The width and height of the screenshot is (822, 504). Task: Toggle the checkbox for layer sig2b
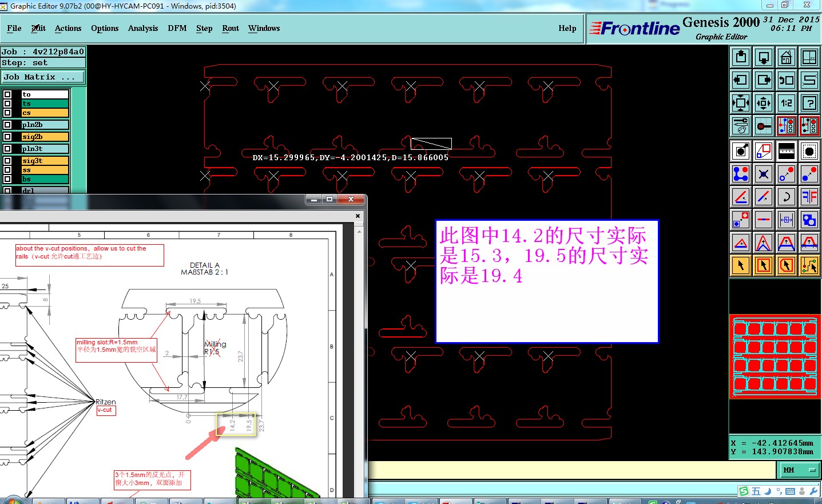point(7,137)
